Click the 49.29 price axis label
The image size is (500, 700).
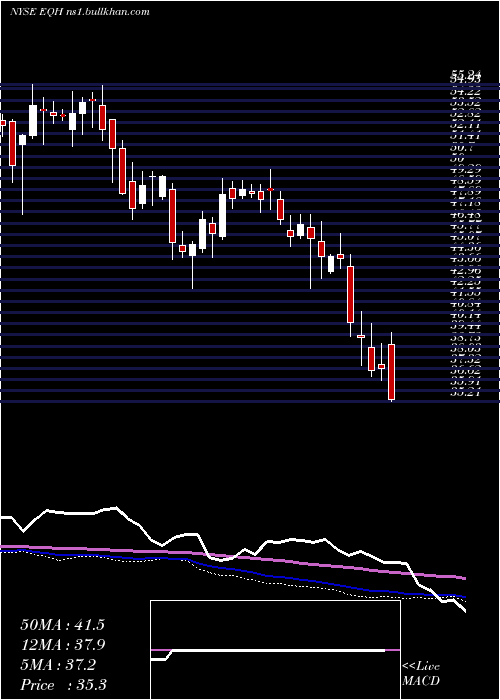pyautogui.click(x=466, y=170)
